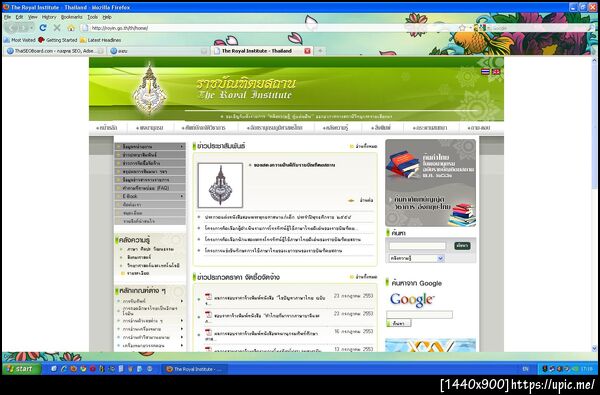The width and height of the screenshot is (600, 395).
Task: Click the page vertical scrollbar down arrow
Action: tap(594, 348)
